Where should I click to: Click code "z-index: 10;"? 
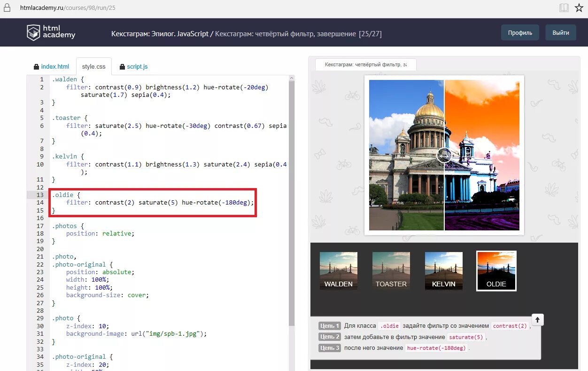[x=88, y=326]
